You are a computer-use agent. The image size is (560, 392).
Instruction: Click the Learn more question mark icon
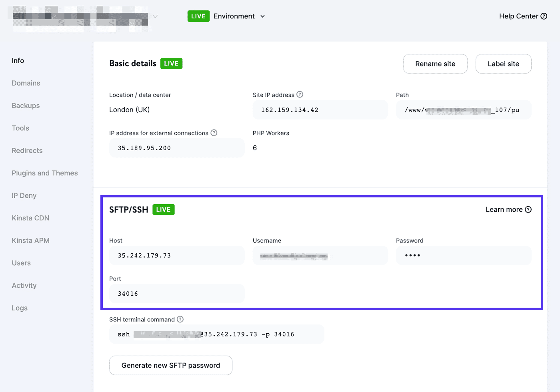pos(528,209)
